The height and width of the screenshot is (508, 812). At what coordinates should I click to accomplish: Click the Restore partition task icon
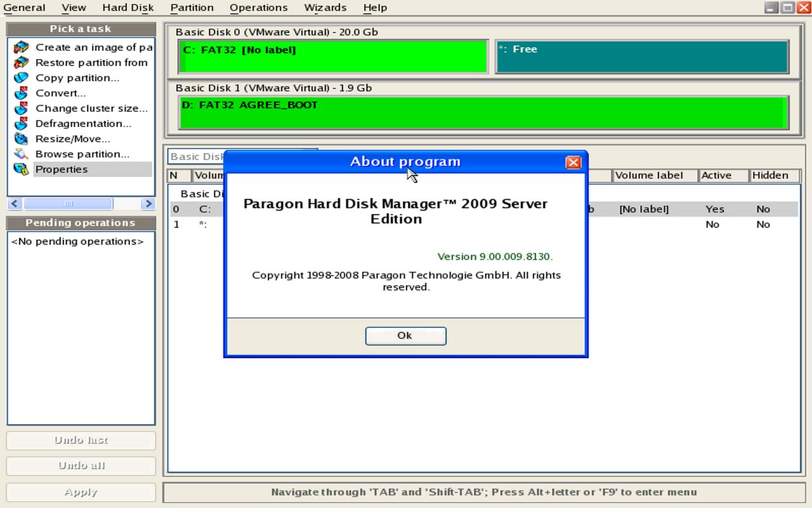coord(22,63)
